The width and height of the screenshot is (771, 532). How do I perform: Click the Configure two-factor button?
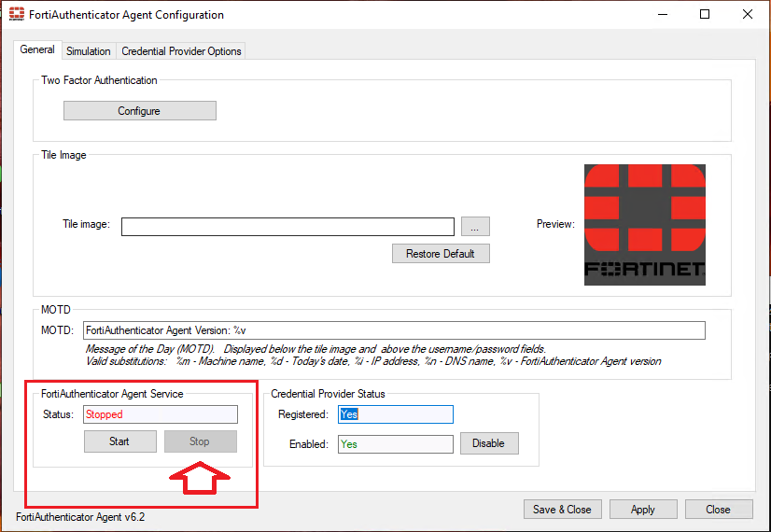coord(140,111)
